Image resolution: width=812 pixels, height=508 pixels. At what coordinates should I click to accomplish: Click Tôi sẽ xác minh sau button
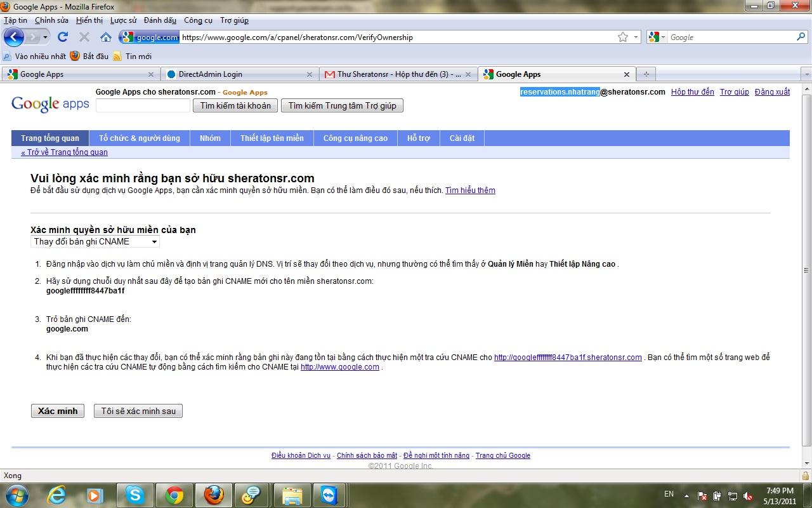(138, 411)
